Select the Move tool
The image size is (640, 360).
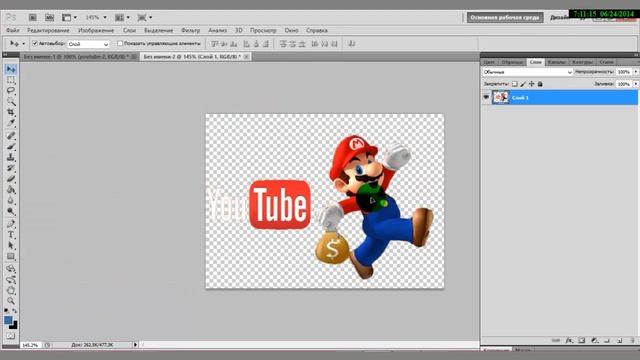tap(11, 69)
